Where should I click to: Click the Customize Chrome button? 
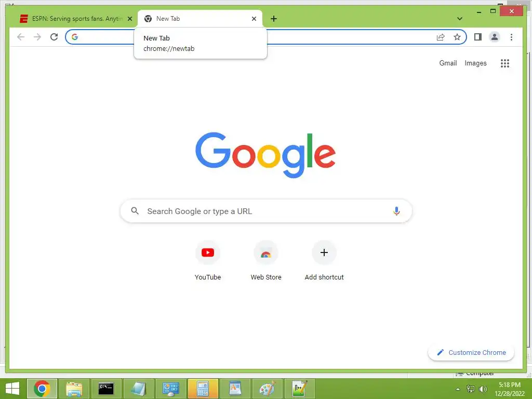coord(471,353)
